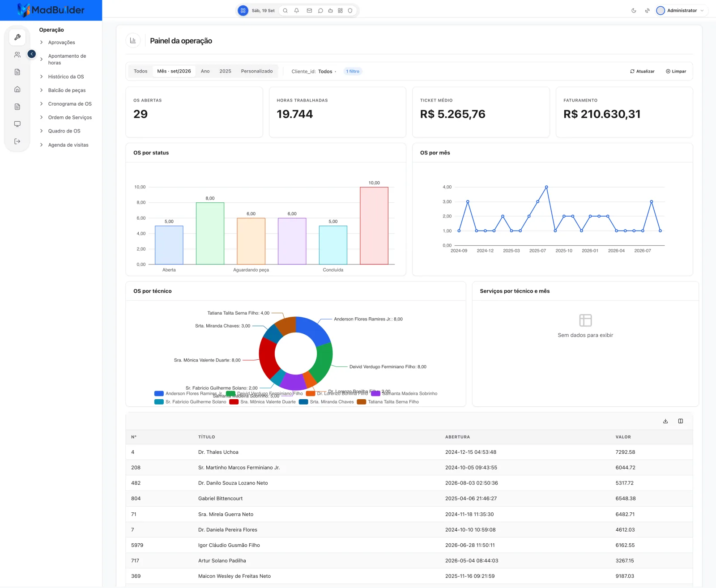Click the Sra. Mônica Valente Duarte red legend swatch

[x=234, y=402]
